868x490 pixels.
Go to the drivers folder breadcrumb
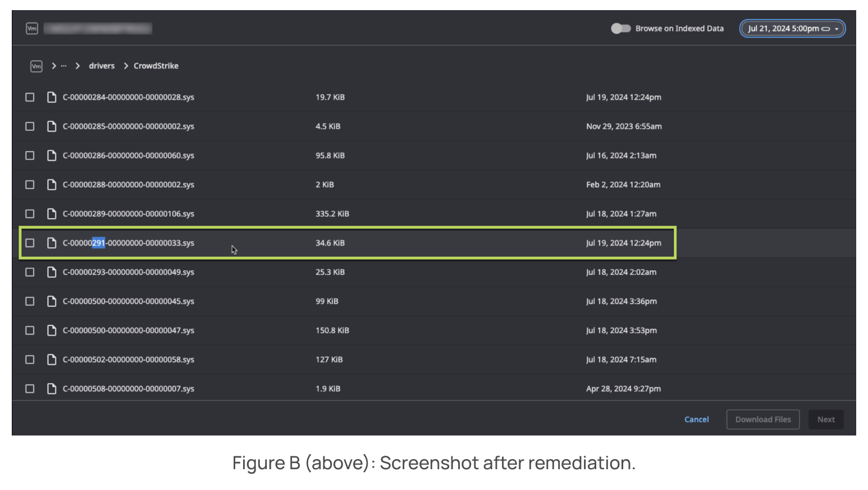pos(102,66)
